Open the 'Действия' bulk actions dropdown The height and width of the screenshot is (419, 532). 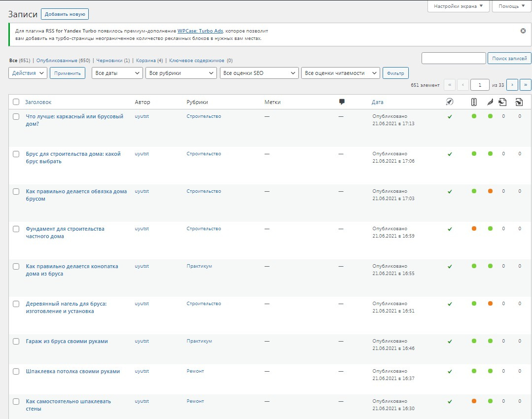click(x=28, y=73)
